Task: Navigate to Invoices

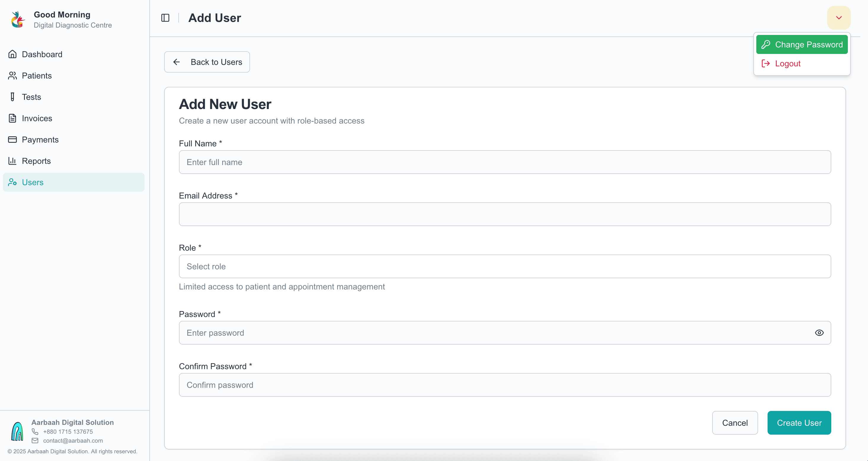Action: pyautogui.click(x=73, y=118)
